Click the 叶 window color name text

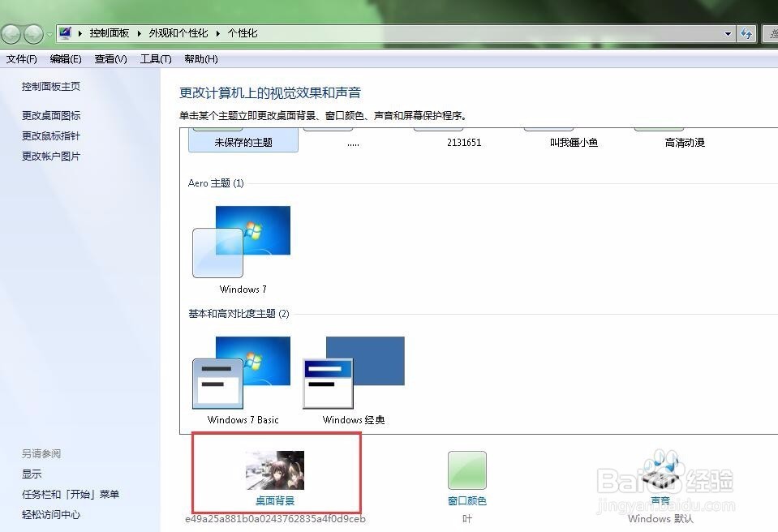(x=467, y=518)
